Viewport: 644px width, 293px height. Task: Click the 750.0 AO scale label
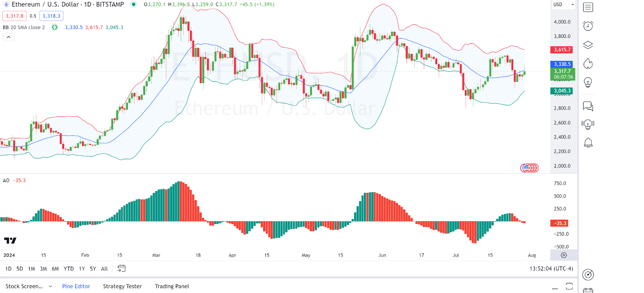click(560, 183)
